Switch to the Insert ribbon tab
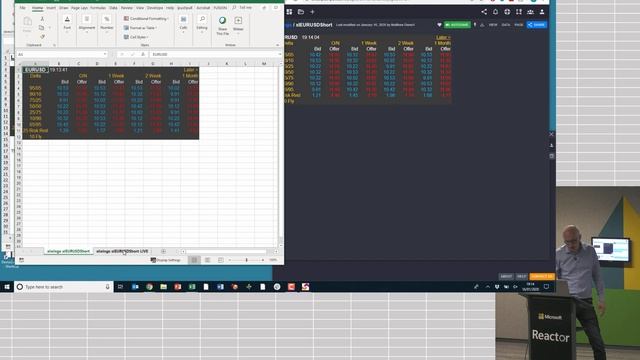 point(51,8)
